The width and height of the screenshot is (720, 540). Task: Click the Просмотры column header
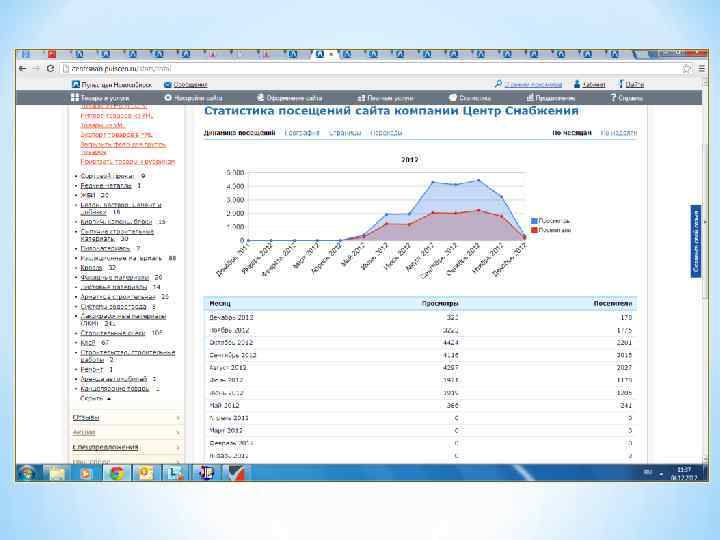[x=440, y=304]
